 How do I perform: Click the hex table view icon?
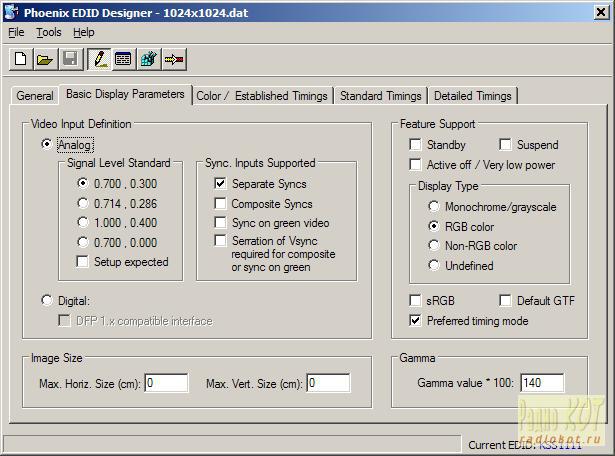pyautogui.click(x=124, y=60)
